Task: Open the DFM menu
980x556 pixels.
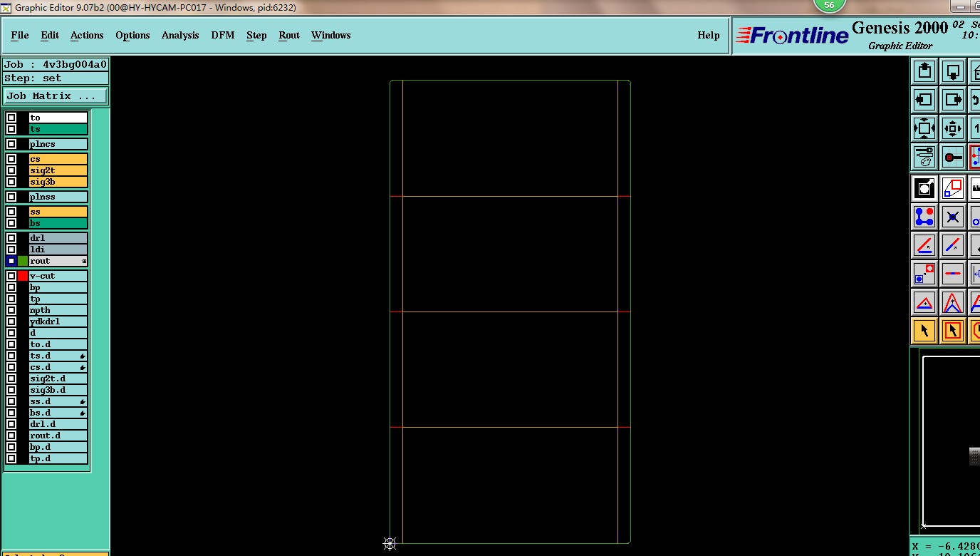Action: 223,35
